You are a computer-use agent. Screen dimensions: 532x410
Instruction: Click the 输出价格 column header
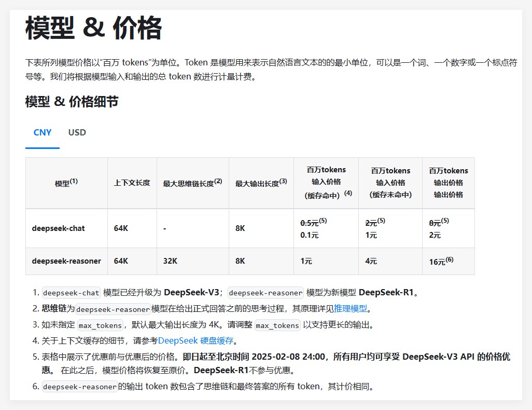449,183
